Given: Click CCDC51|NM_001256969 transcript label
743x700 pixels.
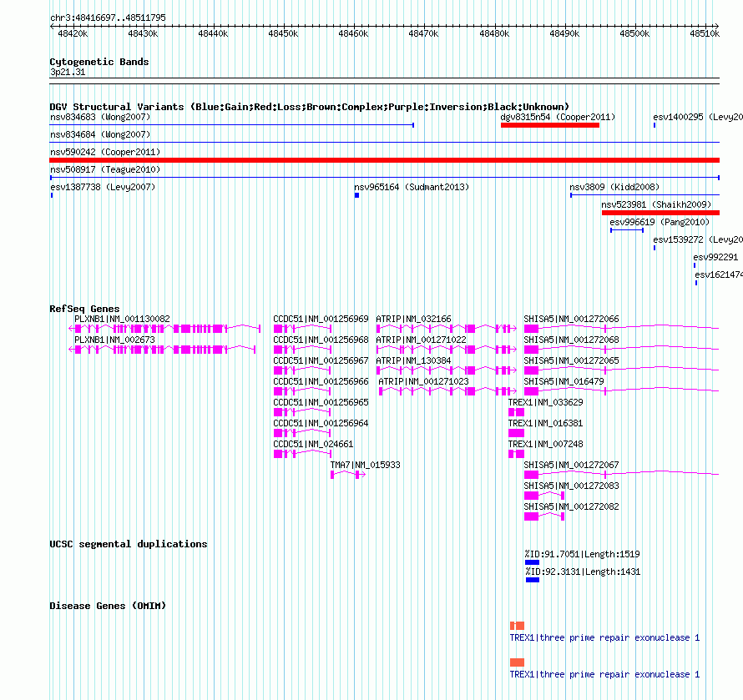Looking at the screenshot, I should (321, 319).
